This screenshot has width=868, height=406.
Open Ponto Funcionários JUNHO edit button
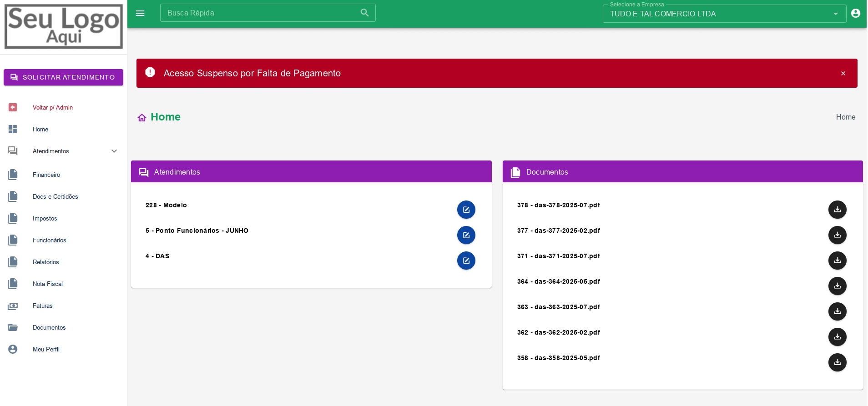(x=466, y=235)
